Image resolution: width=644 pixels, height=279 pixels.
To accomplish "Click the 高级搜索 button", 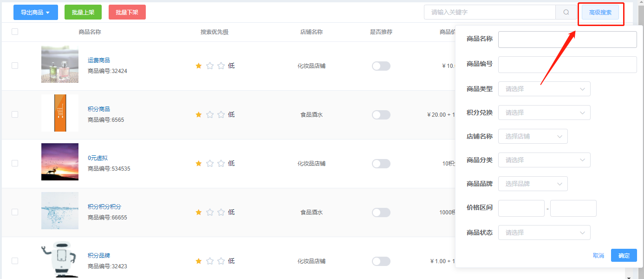I will click(x=600, y=13).
